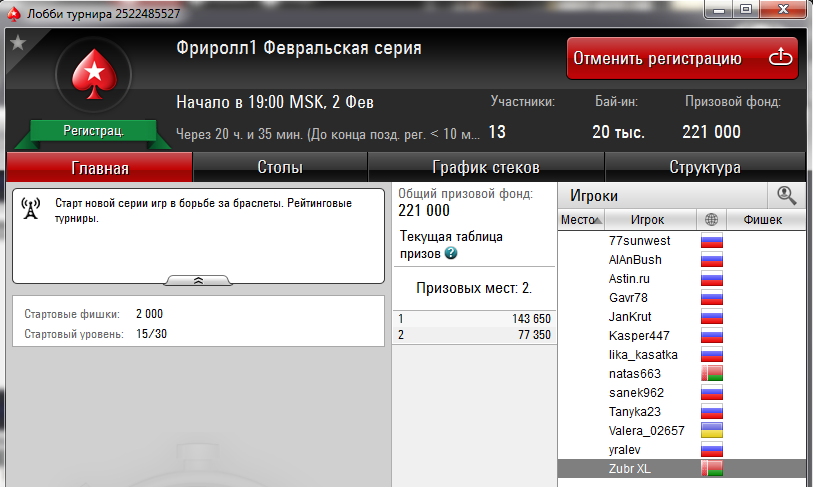
Task: Sort players by Фишек column
Action: tap(766, 220)
